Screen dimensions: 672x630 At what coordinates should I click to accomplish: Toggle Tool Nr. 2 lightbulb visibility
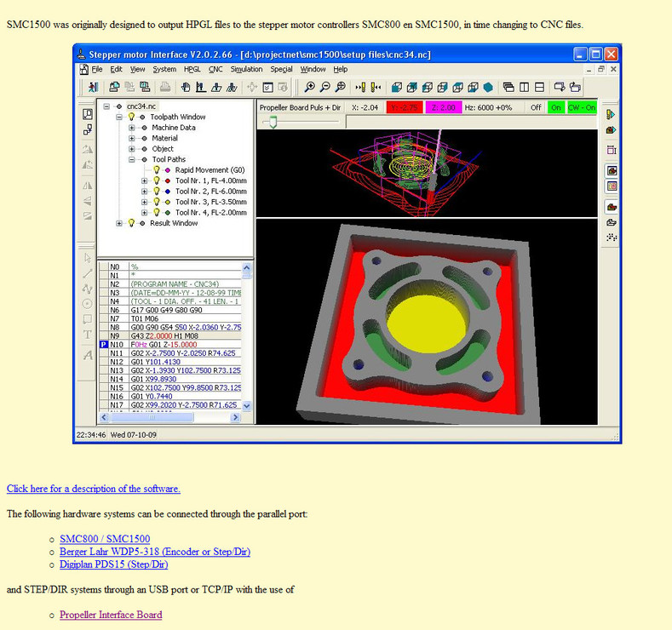point(157,191)
